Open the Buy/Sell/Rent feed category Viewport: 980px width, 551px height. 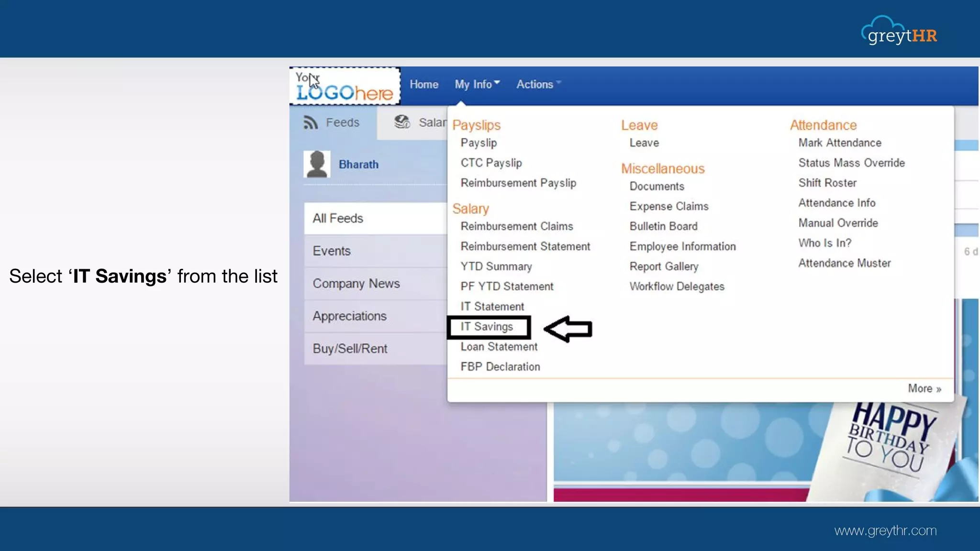click(x=350, y=349)
